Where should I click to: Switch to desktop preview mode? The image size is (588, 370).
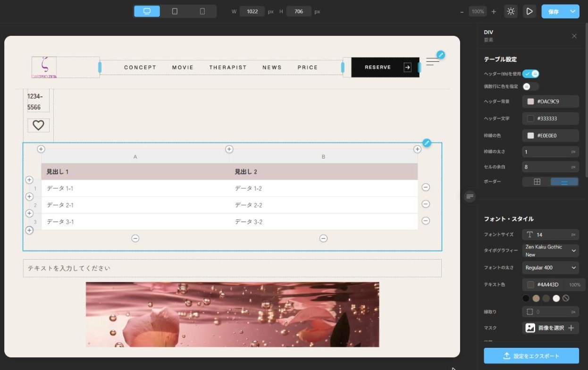(147, 11)
